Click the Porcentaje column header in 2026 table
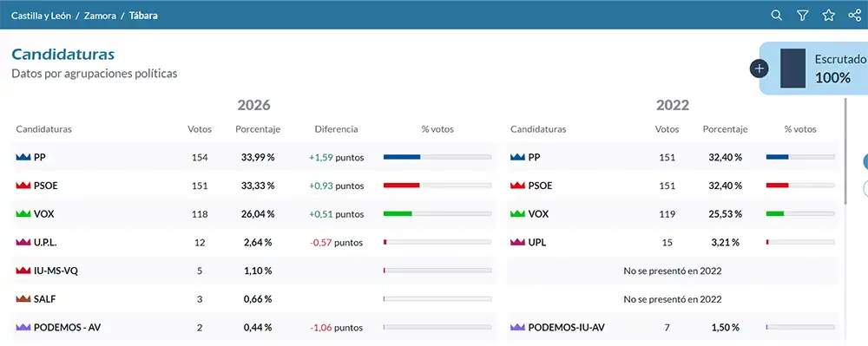This screenshot has height=346, width=868. tap(258, 129)
